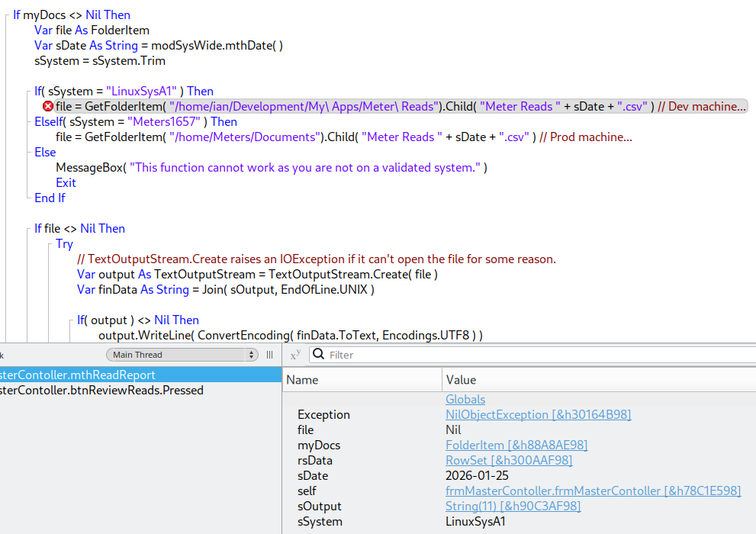Viewport: 756px width, 534px height.
Task: Open the Main Thread dropdown
Action: coord(182,355)
